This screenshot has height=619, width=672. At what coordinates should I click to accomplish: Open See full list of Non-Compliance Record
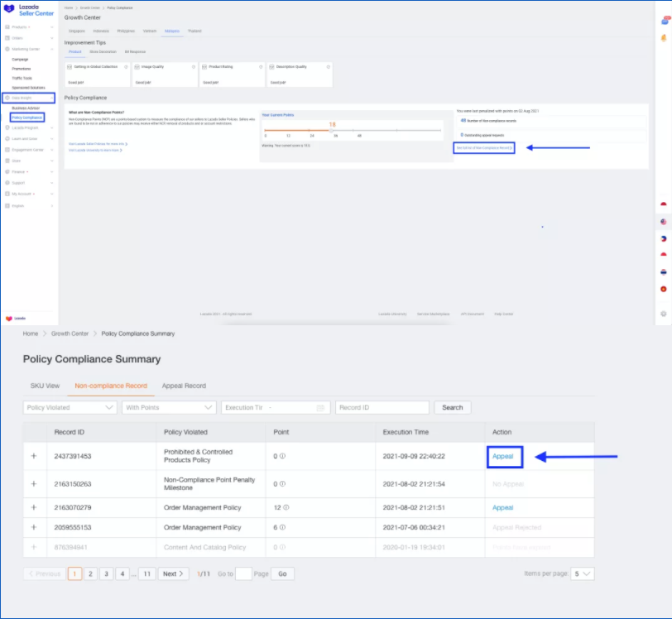coord(484,148)
